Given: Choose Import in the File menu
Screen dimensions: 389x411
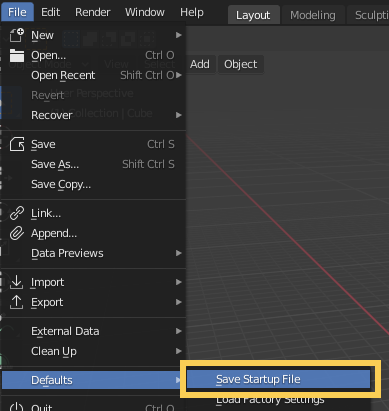Looking at the screenshot, I should tap(93, 282).
